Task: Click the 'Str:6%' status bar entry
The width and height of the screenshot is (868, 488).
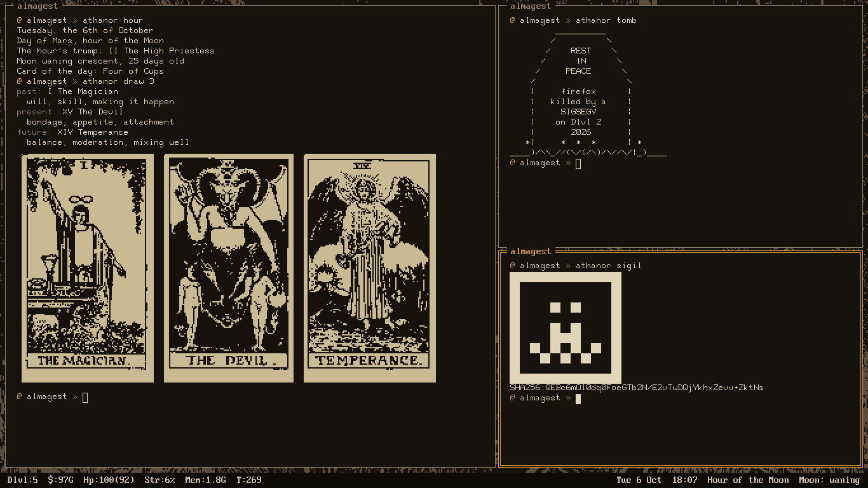Action: click(160, 480)
